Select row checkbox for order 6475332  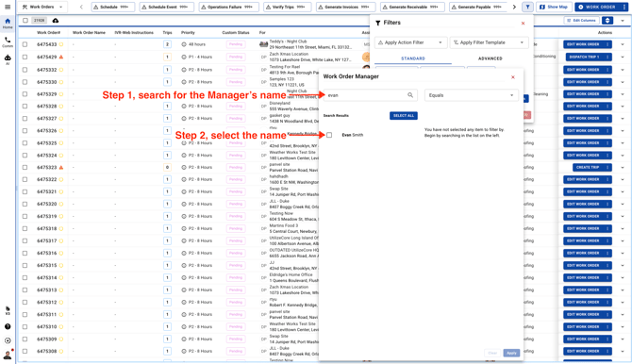click(x=25, y=70)
